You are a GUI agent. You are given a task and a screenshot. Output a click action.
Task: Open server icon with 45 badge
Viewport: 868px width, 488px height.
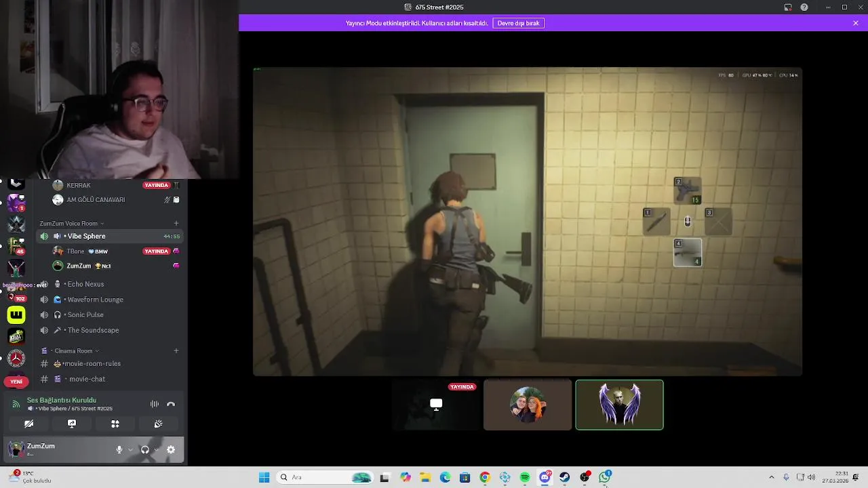click(16, 245)
